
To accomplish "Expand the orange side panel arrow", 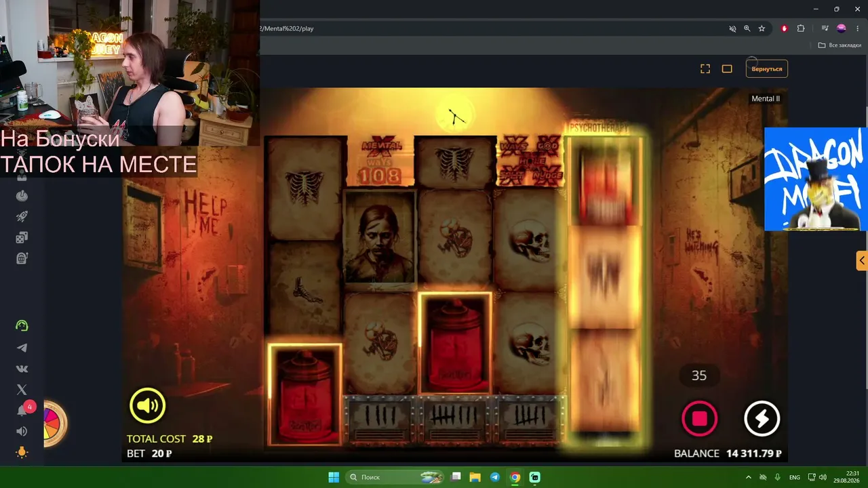I will pos(862,260).
